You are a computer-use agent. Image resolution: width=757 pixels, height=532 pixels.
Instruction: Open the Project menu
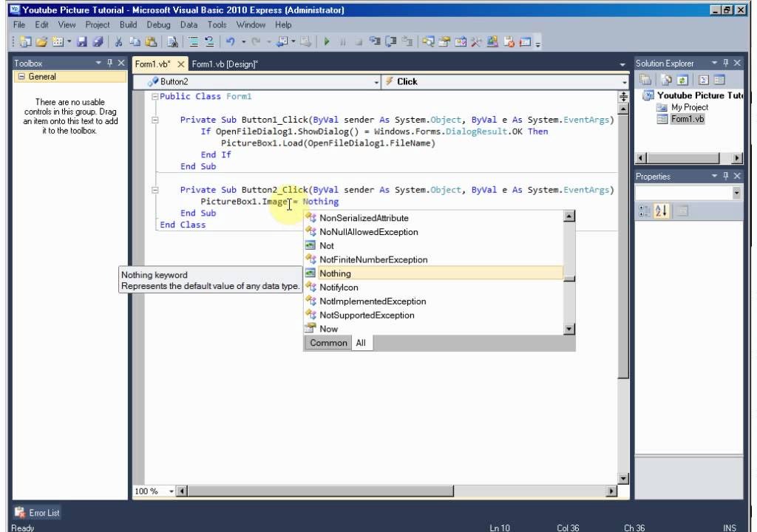coord(98,24)
